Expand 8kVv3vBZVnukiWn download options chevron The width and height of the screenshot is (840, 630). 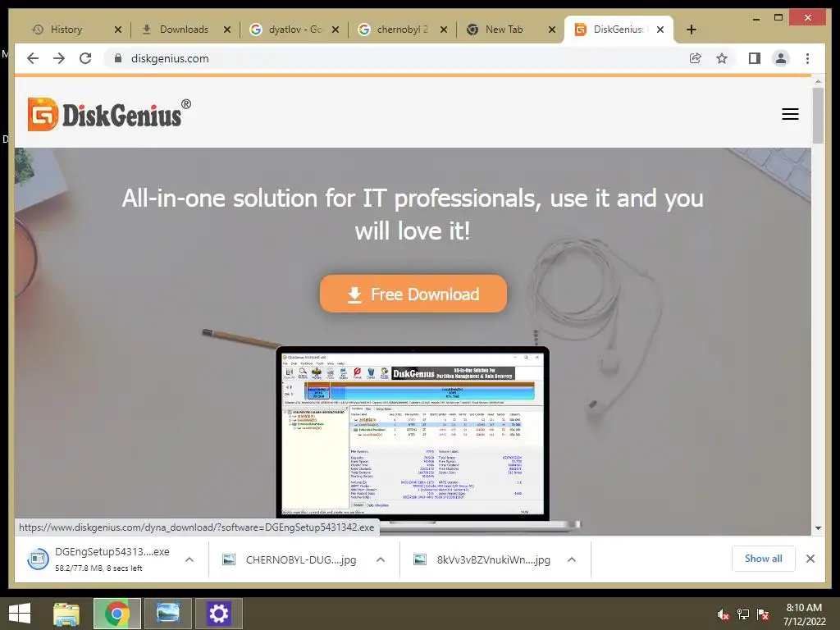coord(572,559)
